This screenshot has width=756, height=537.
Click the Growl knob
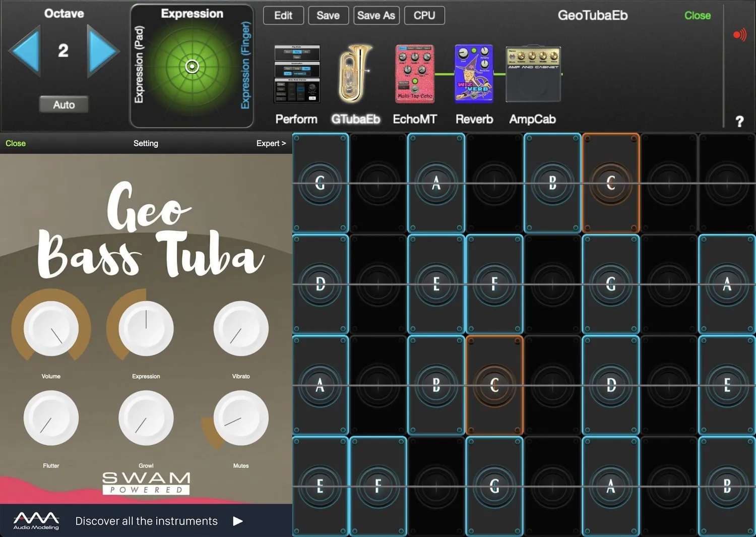point(146,418)
